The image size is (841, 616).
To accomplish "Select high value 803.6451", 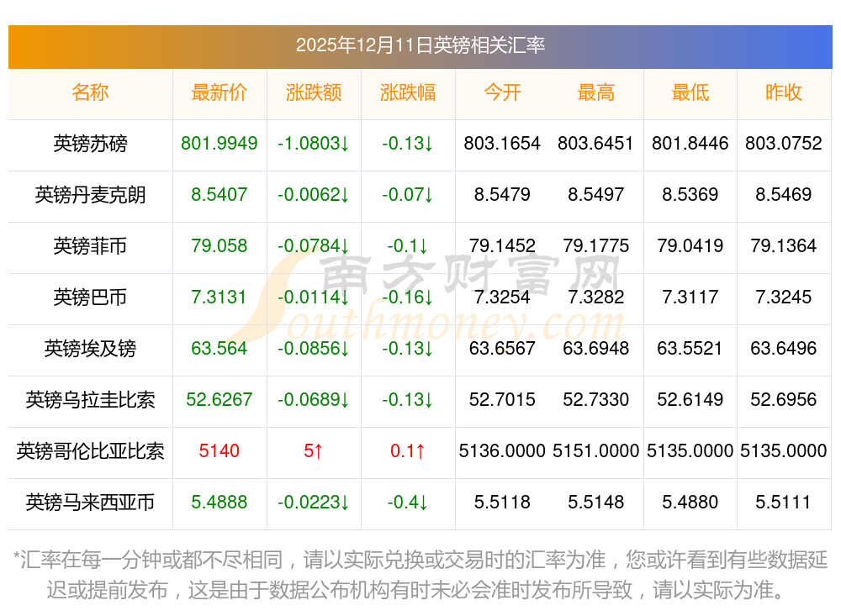I will [596, 143].
